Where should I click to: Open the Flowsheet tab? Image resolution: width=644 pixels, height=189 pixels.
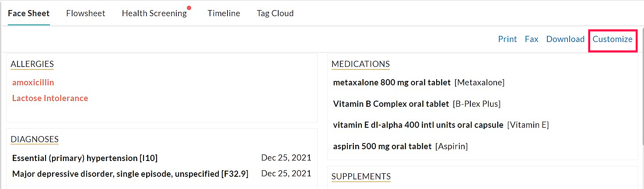pos(86,13)
